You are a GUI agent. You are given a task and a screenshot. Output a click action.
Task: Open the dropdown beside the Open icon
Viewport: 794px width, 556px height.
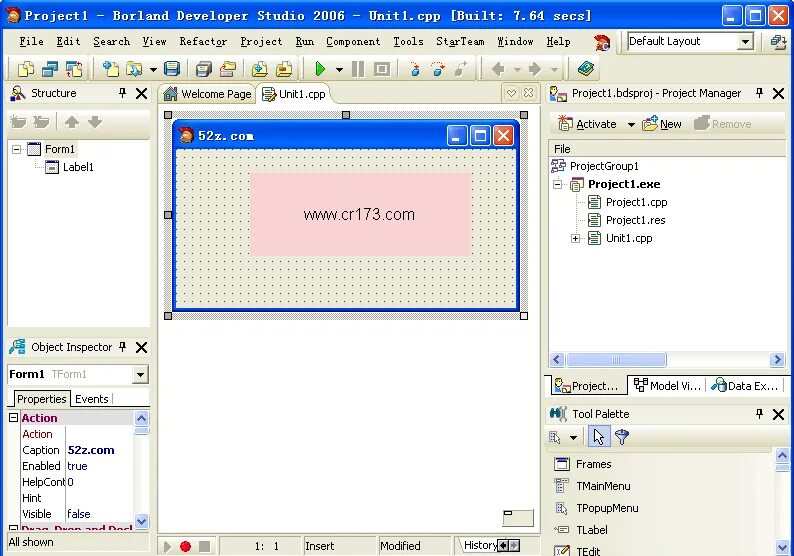(x=153, y=69)
